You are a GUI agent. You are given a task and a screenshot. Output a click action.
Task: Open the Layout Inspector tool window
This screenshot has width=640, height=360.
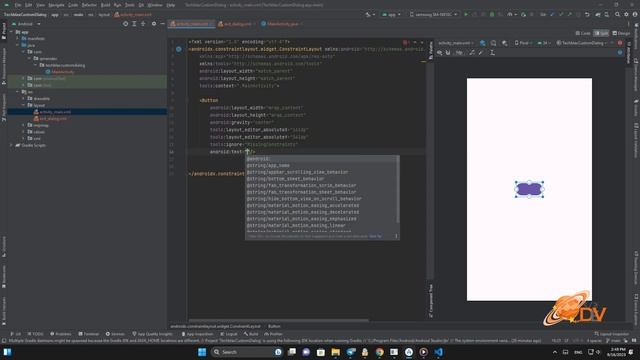[x=611, y=334]
